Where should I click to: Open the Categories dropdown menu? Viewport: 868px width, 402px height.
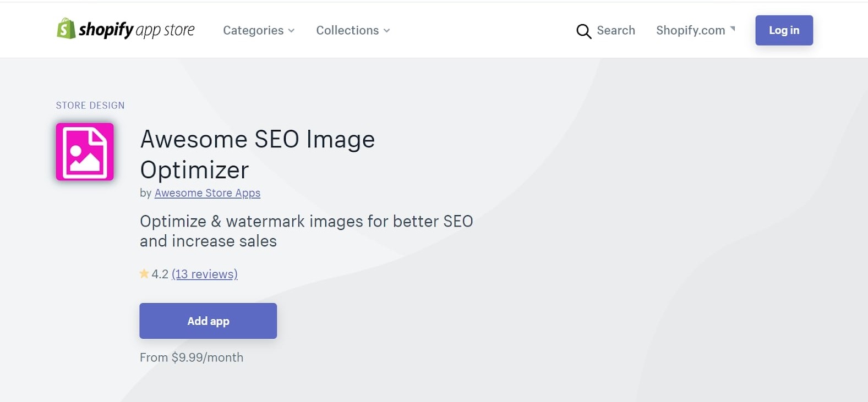pos(259,30)
